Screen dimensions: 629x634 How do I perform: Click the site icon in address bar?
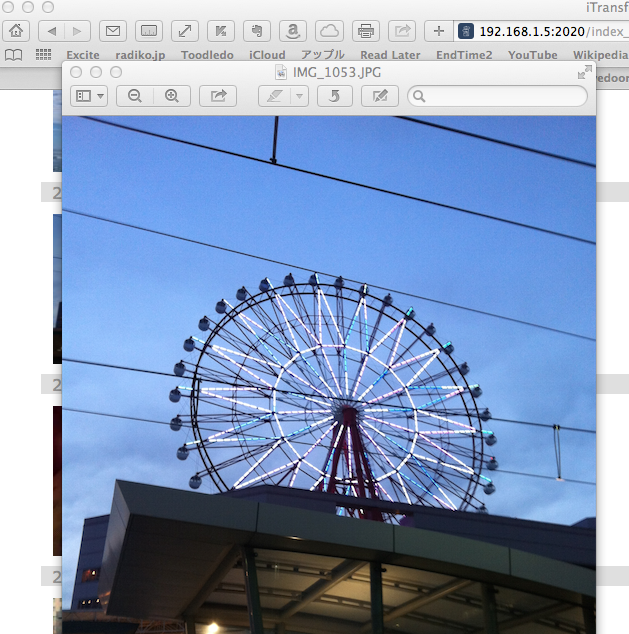click(x=466, y=31)
